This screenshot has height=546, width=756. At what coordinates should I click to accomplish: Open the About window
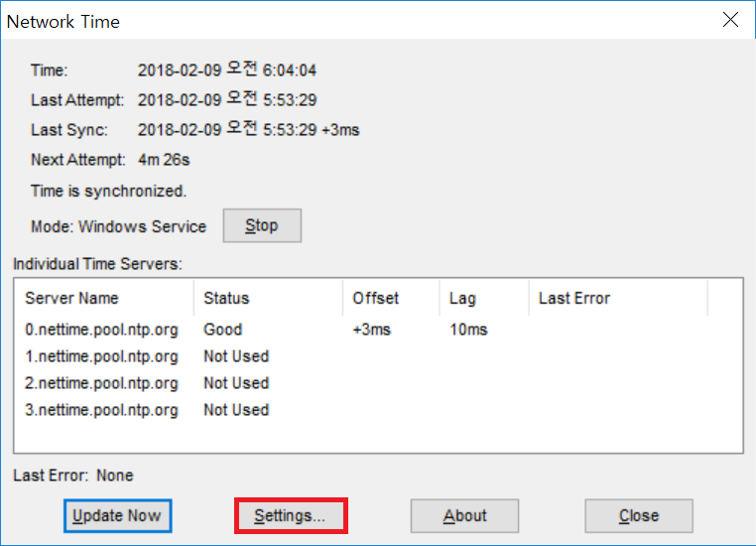(464, 515)
